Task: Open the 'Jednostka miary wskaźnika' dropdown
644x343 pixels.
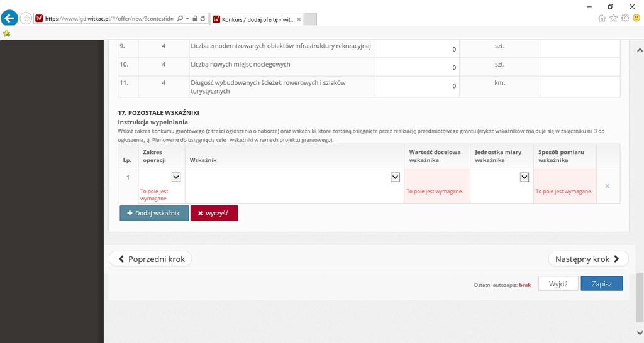Action: [x=524, y=177]
